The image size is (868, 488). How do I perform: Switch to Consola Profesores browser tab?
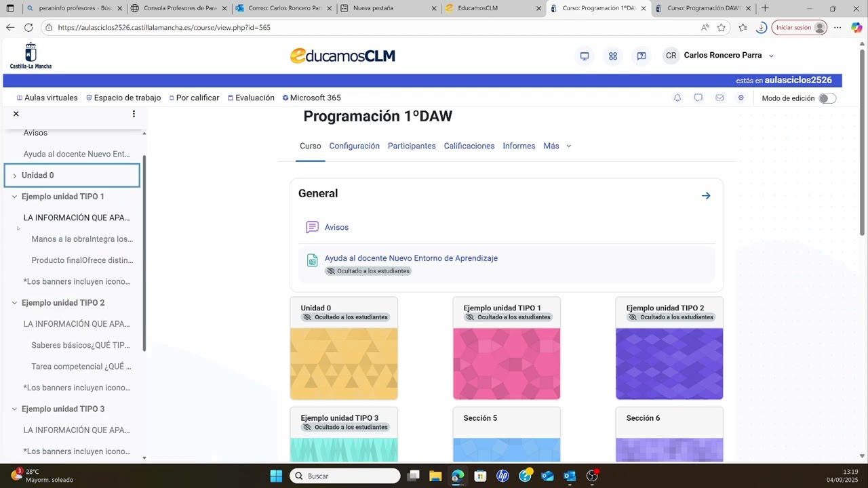(179, 8)
